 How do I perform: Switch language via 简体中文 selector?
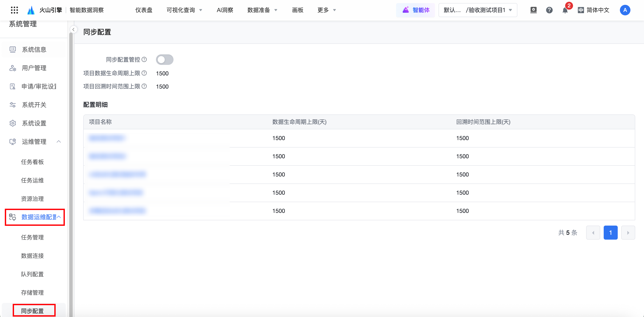(x=593, y=10)
